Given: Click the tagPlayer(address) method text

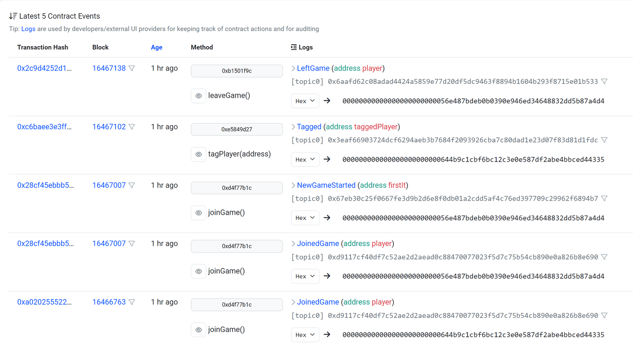Looking at the screenshot, I should 240,154.
